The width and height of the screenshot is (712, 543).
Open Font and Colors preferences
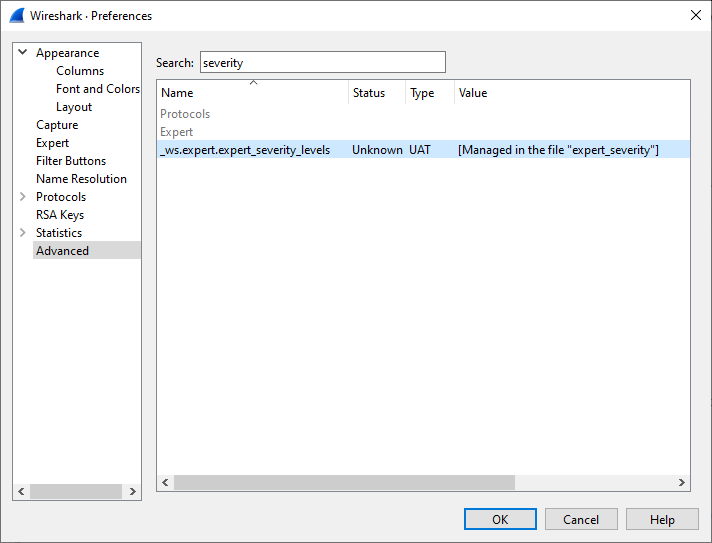click(98, 89)
